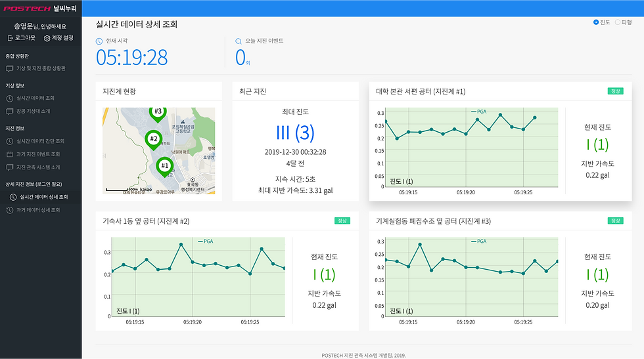
Task: Click the 0.20 gal value on 지진계 #3
Action: [x=597, y=305]
